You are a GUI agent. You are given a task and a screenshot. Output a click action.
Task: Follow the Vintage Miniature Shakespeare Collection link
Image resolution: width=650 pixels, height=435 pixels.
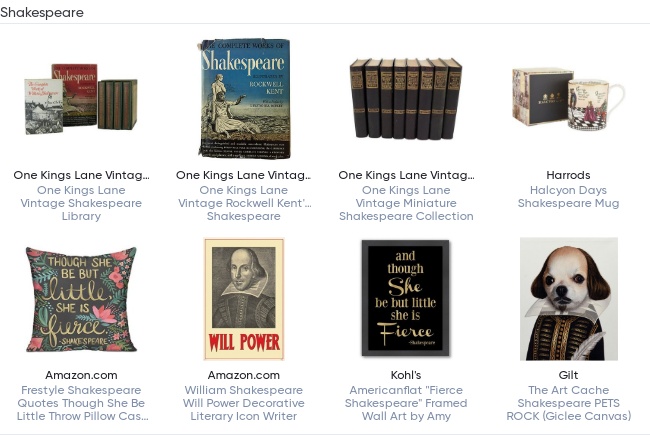tap(406, 203)
